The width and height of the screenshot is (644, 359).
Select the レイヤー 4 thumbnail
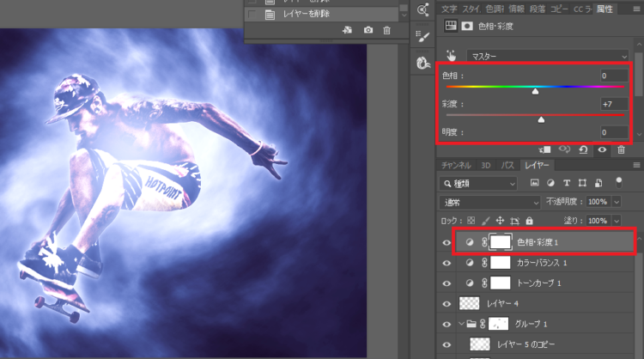pyautogui.click(x=469, y=303)
